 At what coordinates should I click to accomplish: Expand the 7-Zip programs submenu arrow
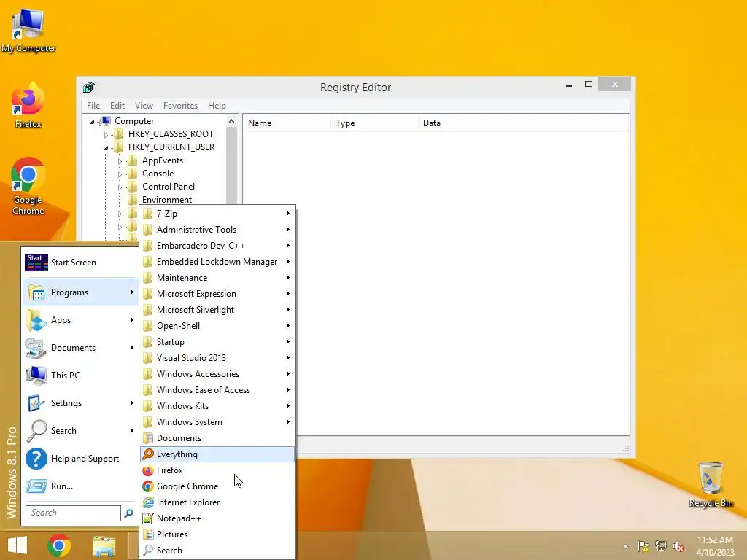click(287, 214)
